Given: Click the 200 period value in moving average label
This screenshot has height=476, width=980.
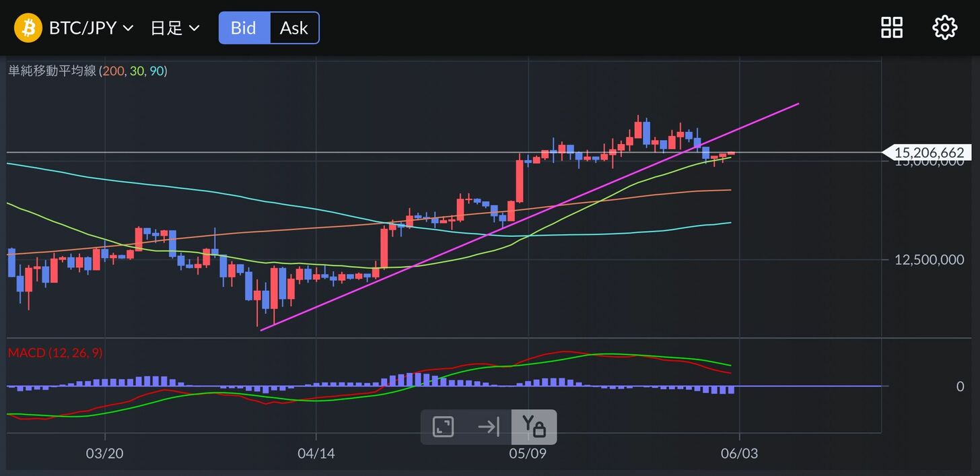Looking at the screenshot, I should point(112,71).
